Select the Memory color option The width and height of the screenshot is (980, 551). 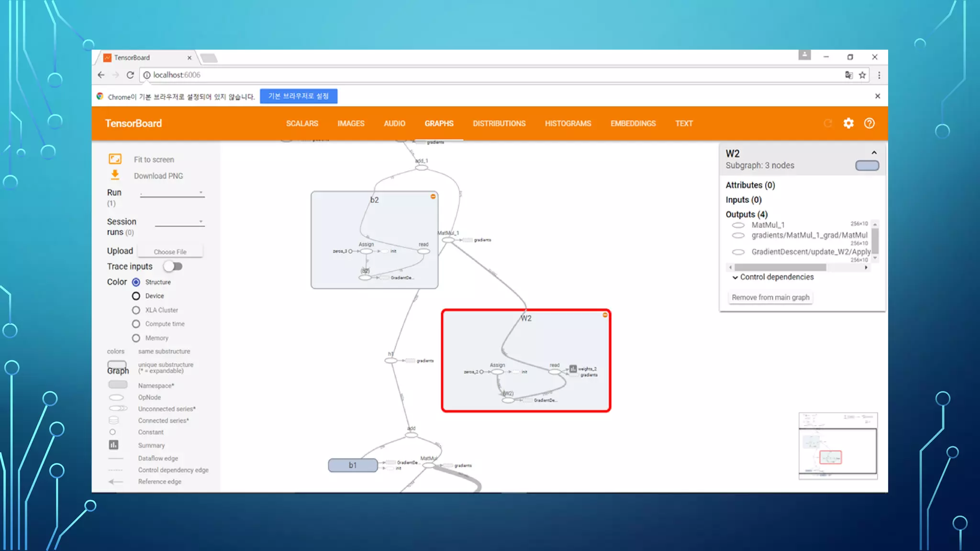pyautogui.click(x=136, y=338)
